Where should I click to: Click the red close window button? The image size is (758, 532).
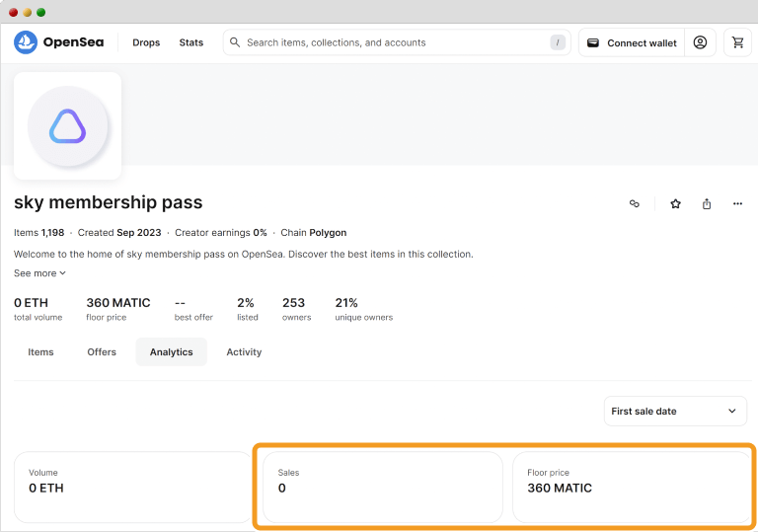pos(14,12)
